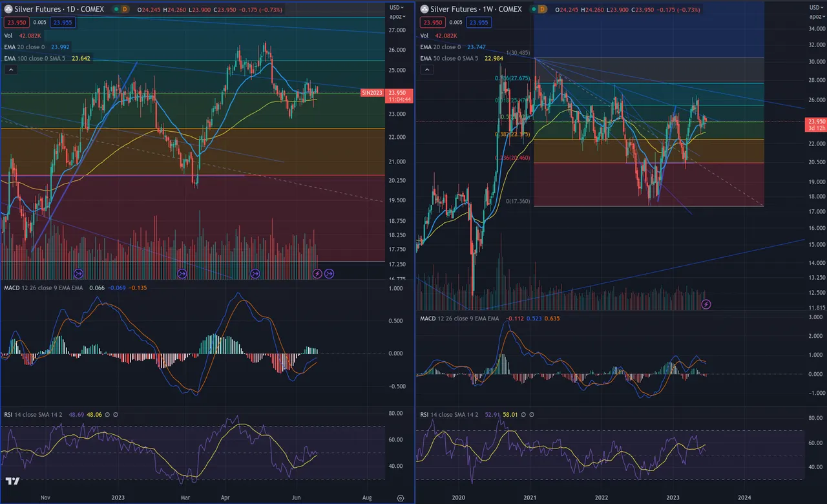Click the lightning event marker on 1W chart
This screenshot has height=504, width=827.
pyautogui.click(x=707, y=304)
